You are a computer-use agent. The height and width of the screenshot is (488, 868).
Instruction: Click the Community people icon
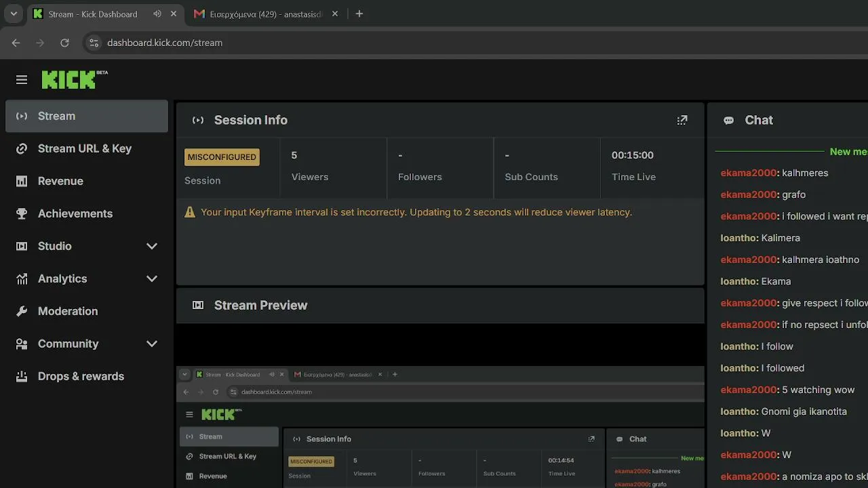coord(22,344)
